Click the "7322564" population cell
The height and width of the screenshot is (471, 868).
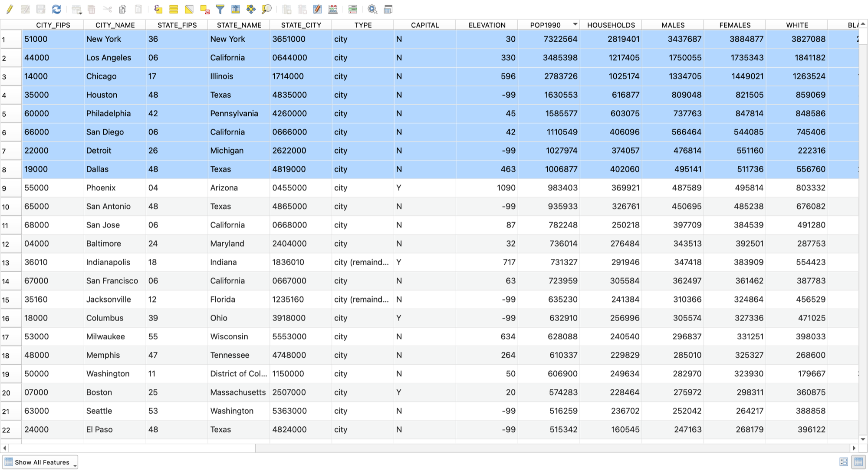coord(549,39)
